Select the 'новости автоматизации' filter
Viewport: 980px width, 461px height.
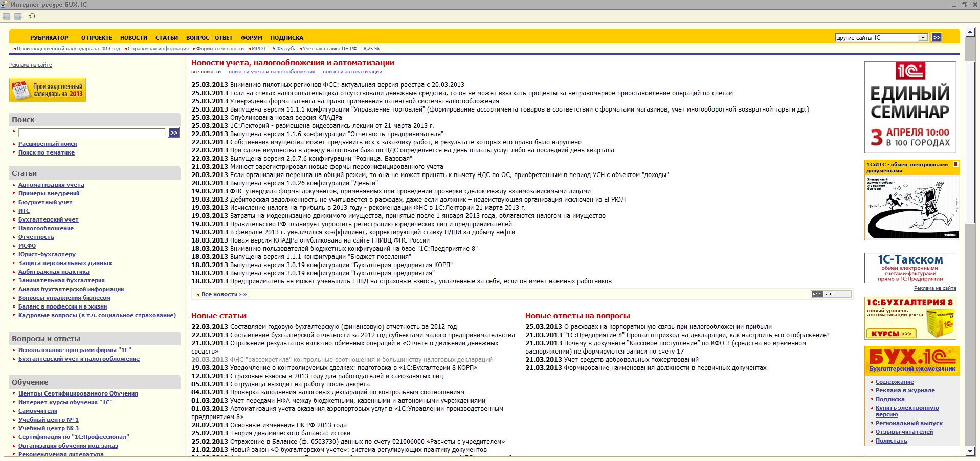click(x=352, y=72)
